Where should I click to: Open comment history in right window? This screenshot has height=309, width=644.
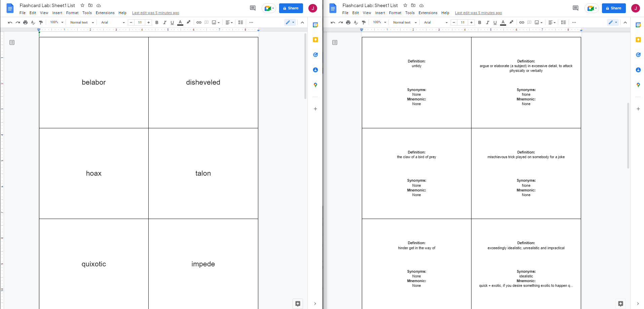pos(575,8)
